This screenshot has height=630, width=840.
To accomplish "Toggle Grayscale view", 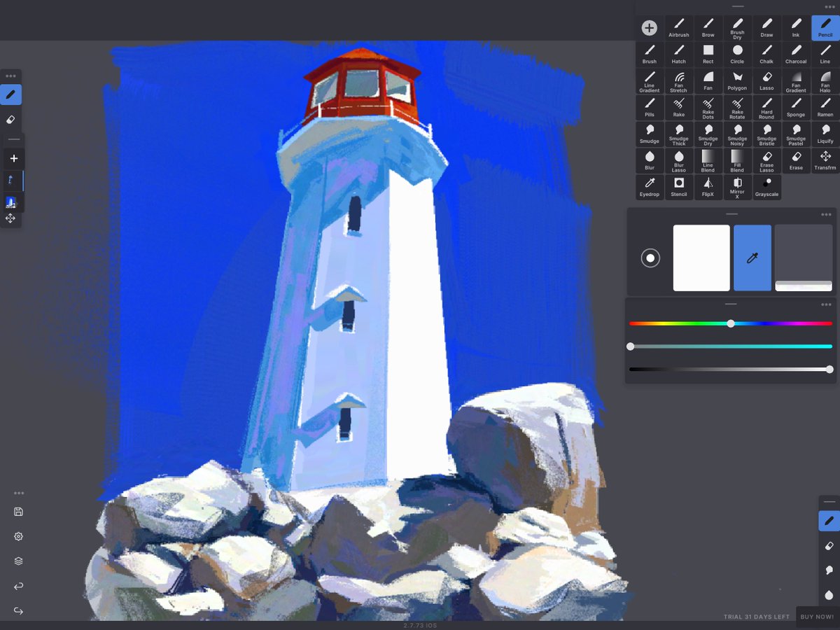I will click(766, 188).
